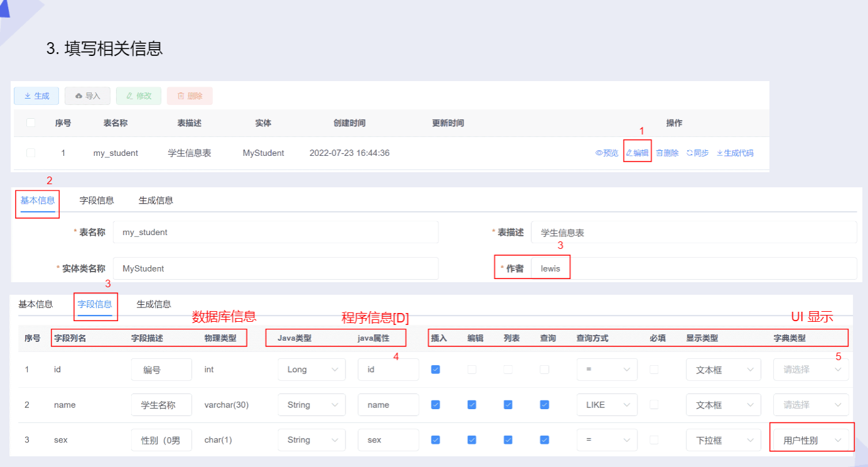Open the 查询方式 dropdown for sex row
Image resolution: width=868 pixels, height=467 pixels.
tap(607, 440)
